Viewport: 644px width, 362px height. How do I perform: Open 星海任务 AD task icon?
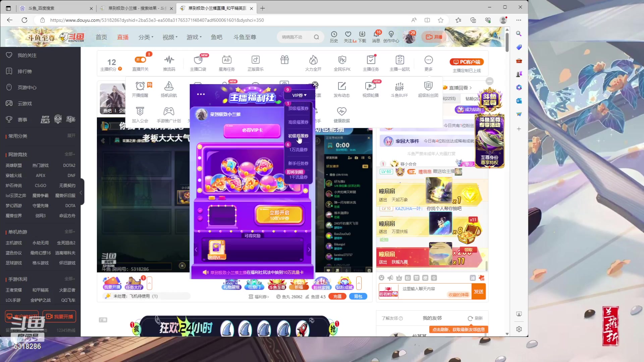[227, 63]
